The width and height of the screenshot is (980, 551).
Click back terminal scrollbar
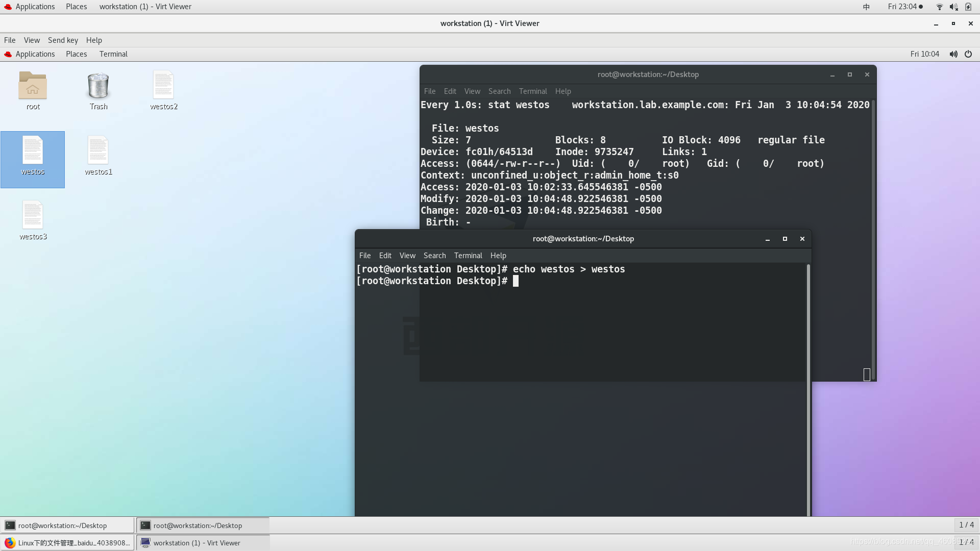coord(873,240)
